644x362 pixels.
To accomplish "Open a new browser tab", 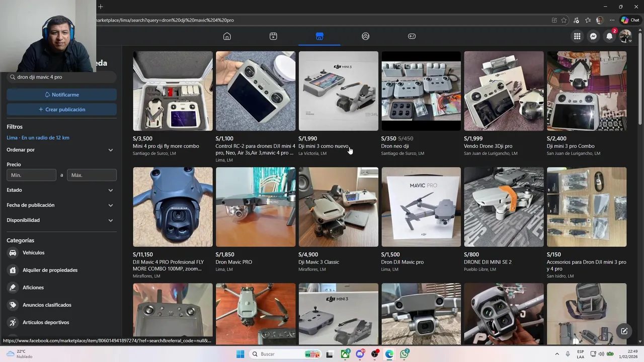I will click(101, 7).
